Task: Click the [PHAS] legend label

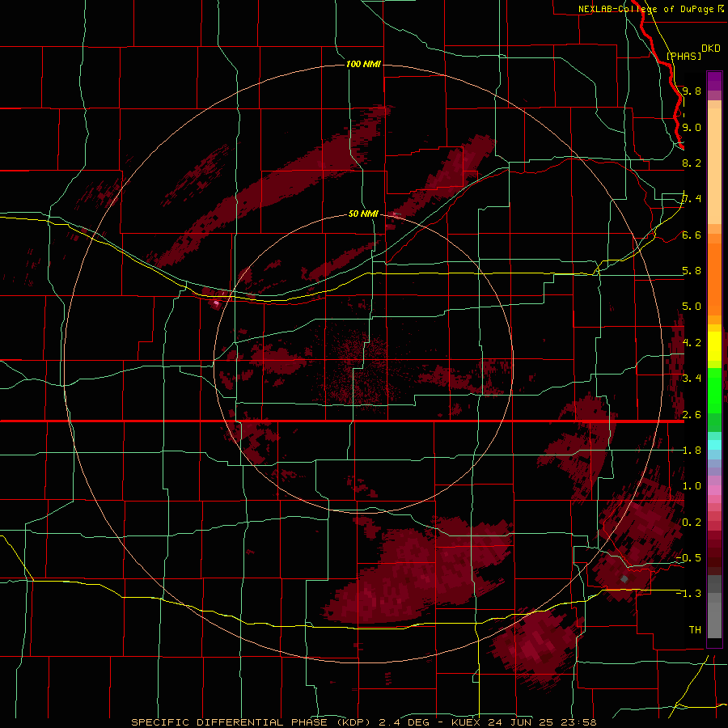Action: pyautogui.click(x=684, y=56)
